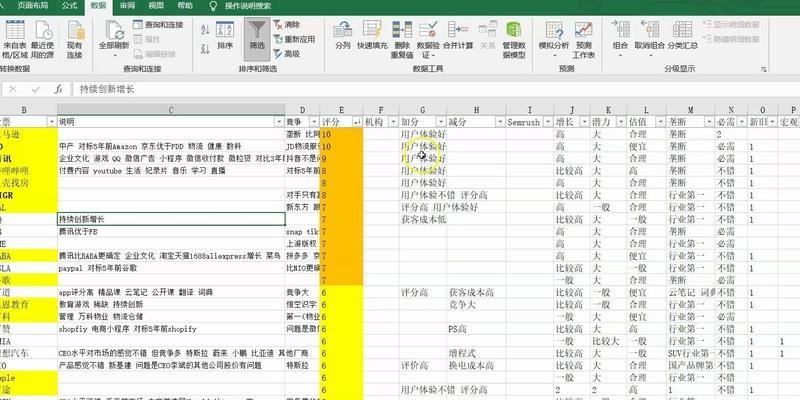Open the 减分 column filter dropdown
Screen dimensions: 800x400
coord(500,122)
